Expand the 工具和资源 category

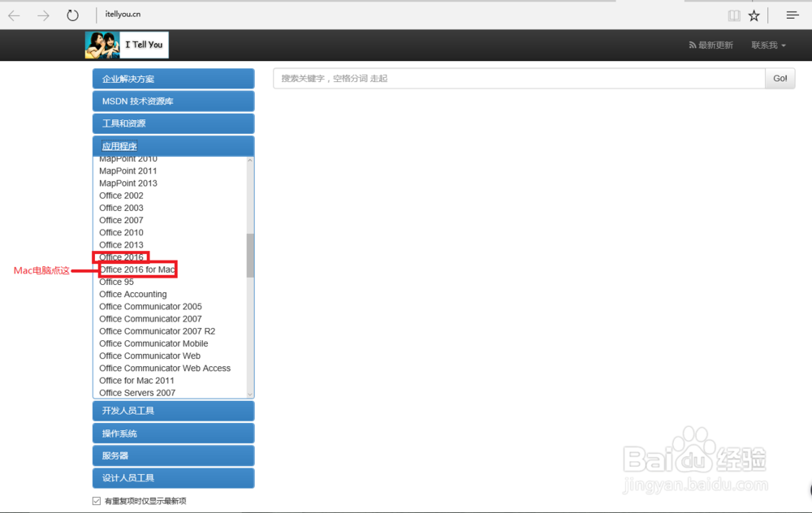[x=174, y=123]
